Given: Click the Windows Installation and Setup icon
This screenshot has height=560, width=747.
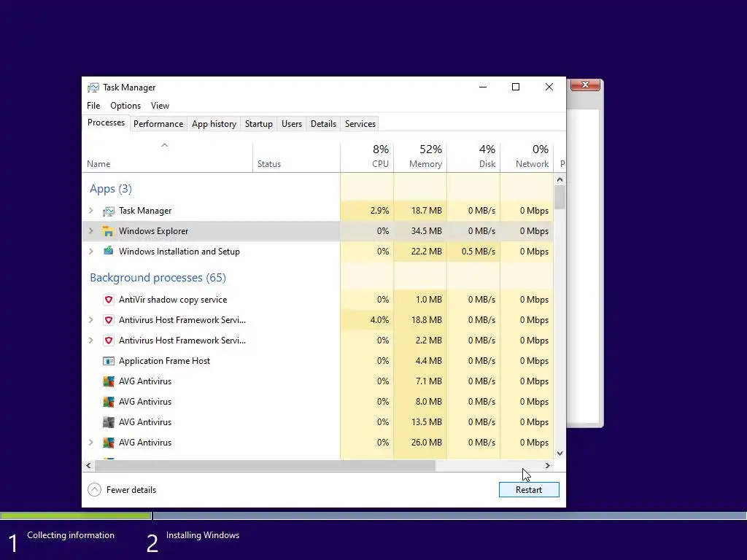Looking at the screenshot, I should click(109, 252).
